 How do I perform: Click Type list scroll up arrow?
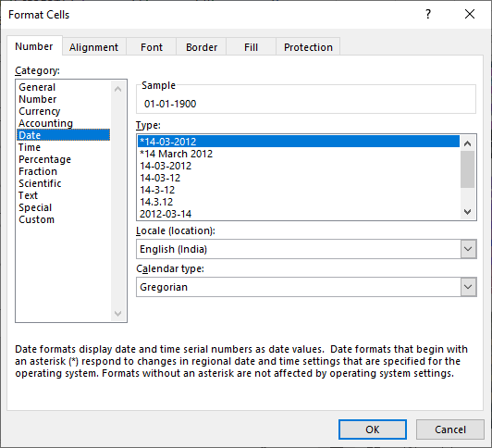tap(468, 143)
